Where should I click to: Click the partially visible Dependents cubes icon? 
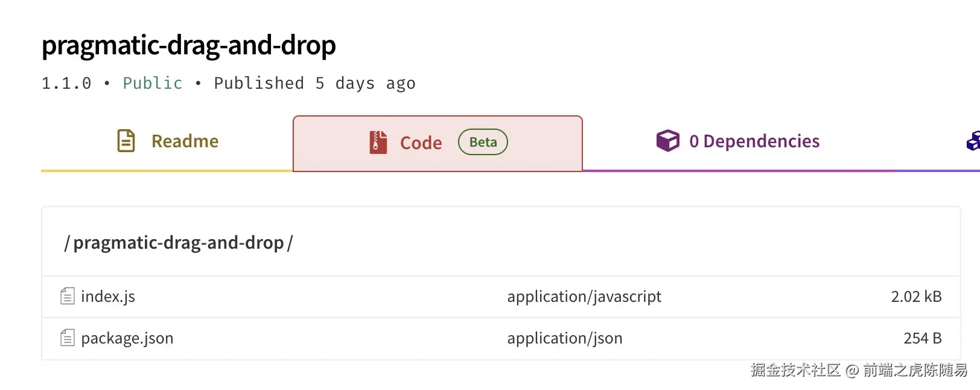[x=973, y=141]
